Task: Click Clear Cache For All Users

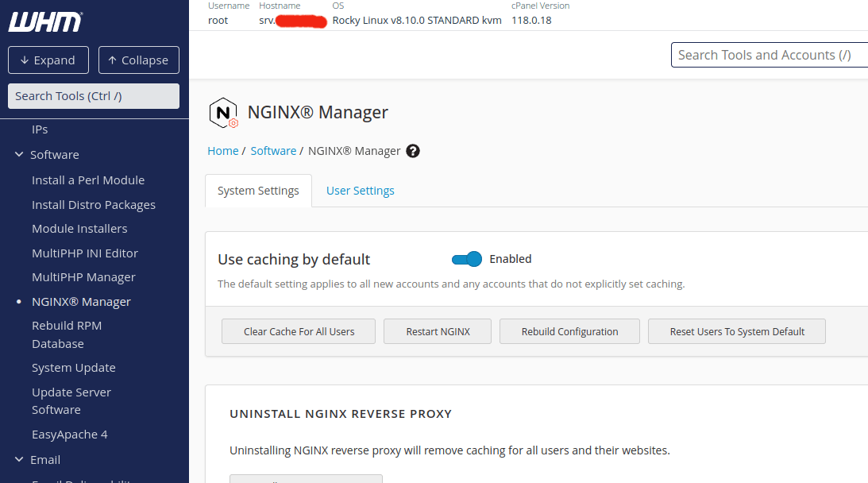Action: coord(299,331)
